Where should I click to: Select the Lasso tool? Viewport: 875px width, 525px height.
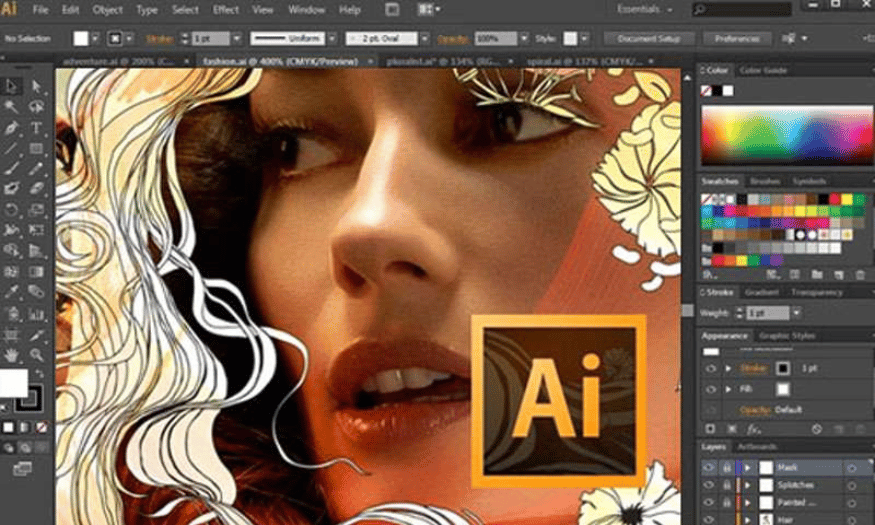click(36, 107)
